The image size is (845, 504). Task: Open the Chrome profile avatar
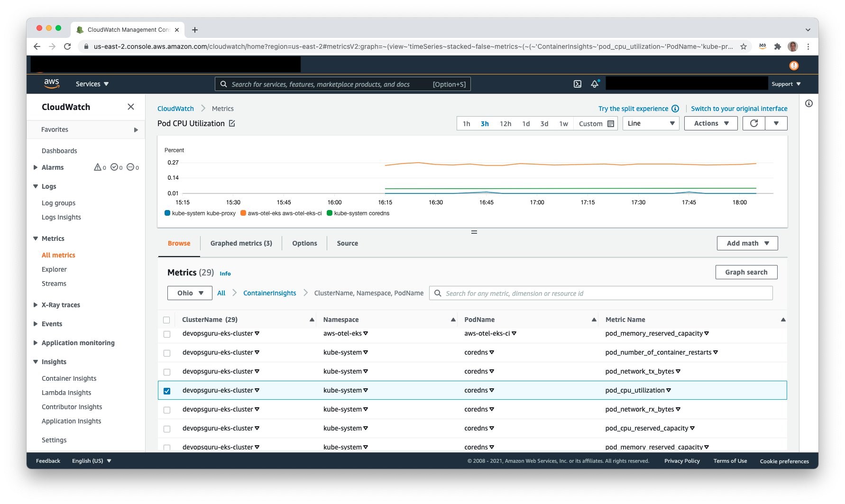793,46
